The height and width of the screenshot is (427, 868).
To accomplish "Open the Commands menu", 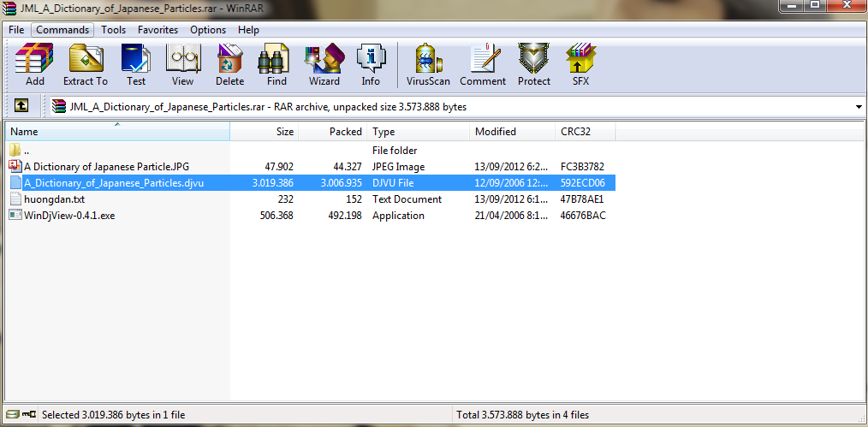I will tap(62, 30).
